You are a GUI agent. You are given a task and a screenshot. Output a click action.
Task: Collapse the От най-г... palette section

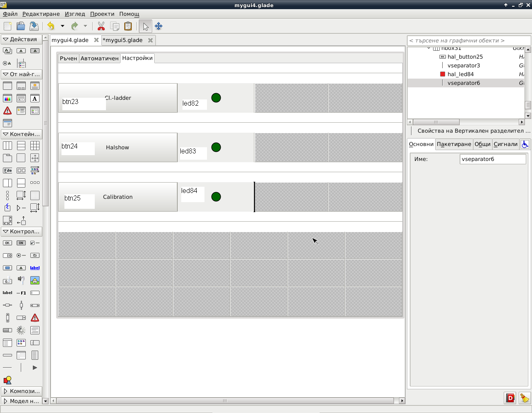pyautogui.click(x=22, y=74)
